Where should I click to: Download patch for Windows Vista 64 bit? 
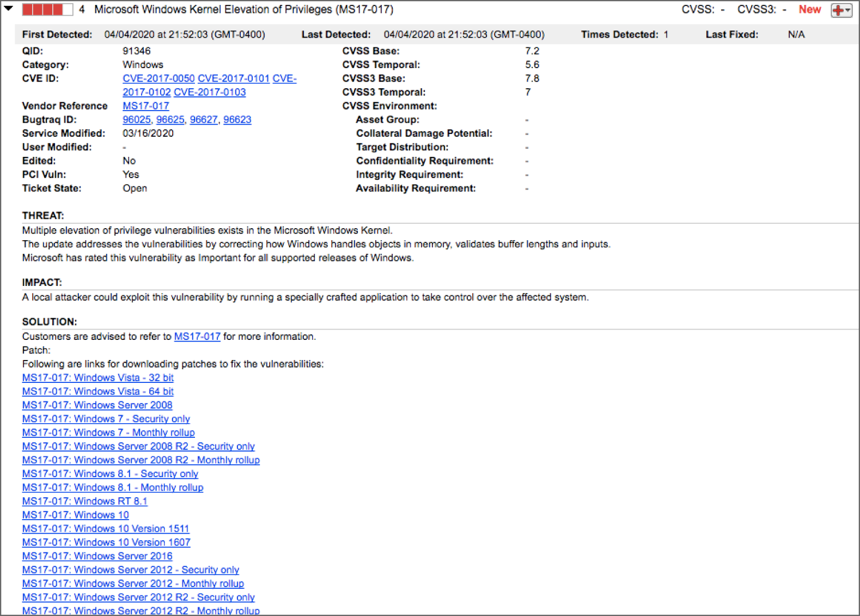[x=98, y=391]
